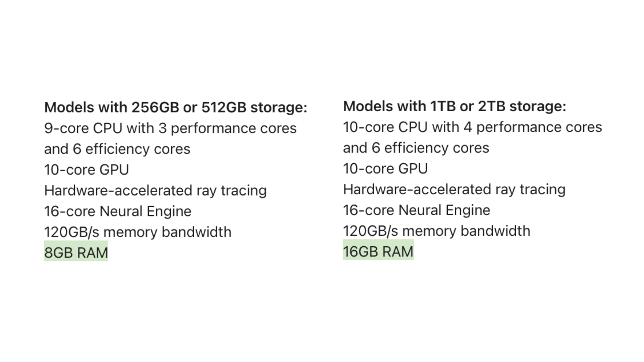The height and width of the screenshot is (362, 644).
Task: Click the "10-core CPU with 4 performance cores" line
Action: click(472, 127)
